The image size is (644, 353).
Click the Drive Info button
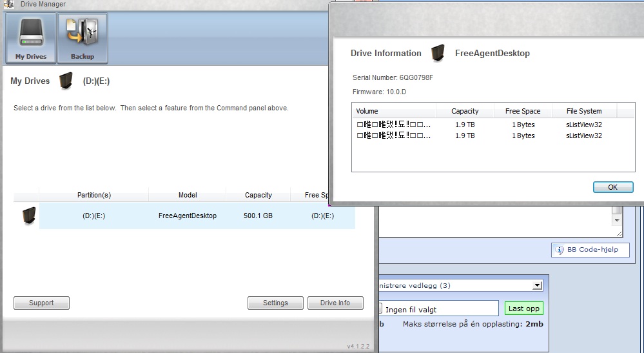(335, 303)
